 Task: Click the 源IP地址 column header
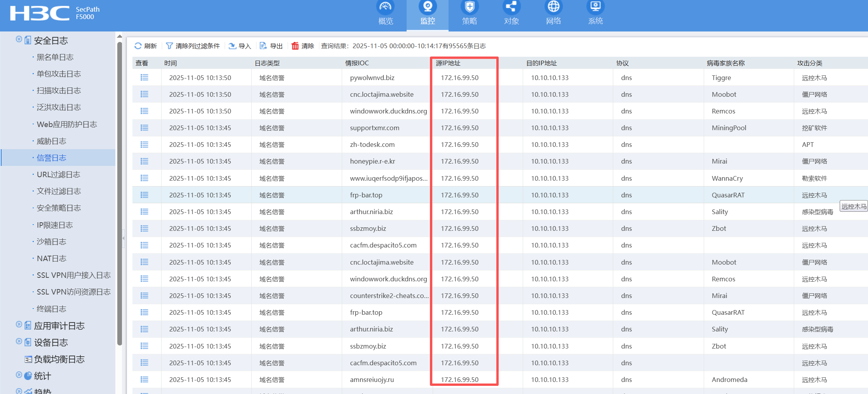(448, 63)
